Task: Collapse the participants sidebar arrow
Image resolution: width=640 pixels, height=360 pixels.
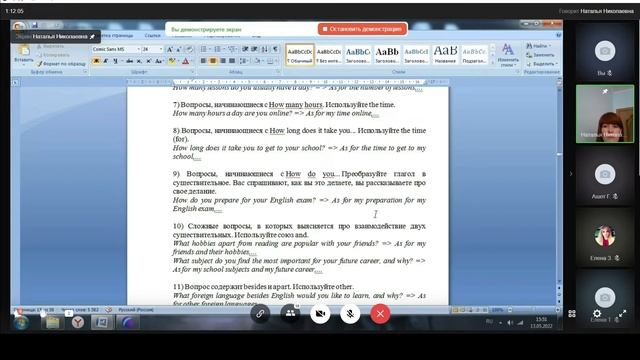Action: coord(571,174)
